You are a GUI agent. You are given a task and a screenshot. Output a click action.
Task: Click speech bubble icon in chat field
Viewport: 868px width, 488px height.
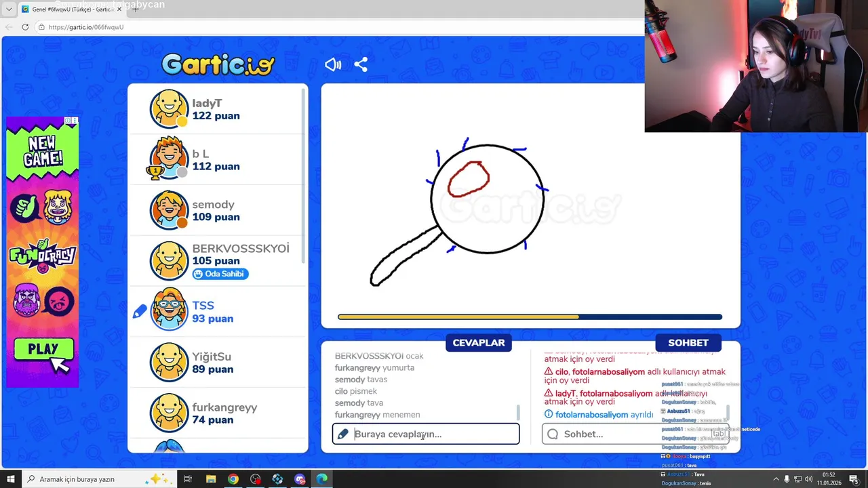point(553,434)
